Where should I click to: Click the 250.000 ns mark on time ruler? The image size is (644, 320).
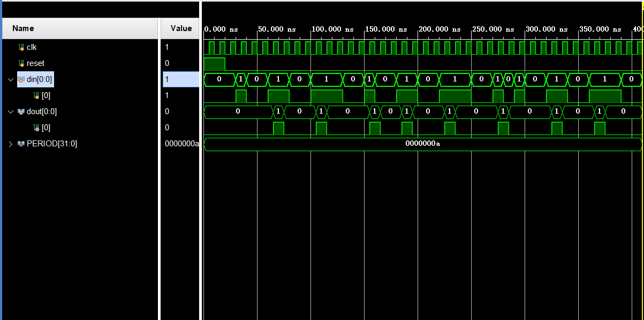click(493, 29)
